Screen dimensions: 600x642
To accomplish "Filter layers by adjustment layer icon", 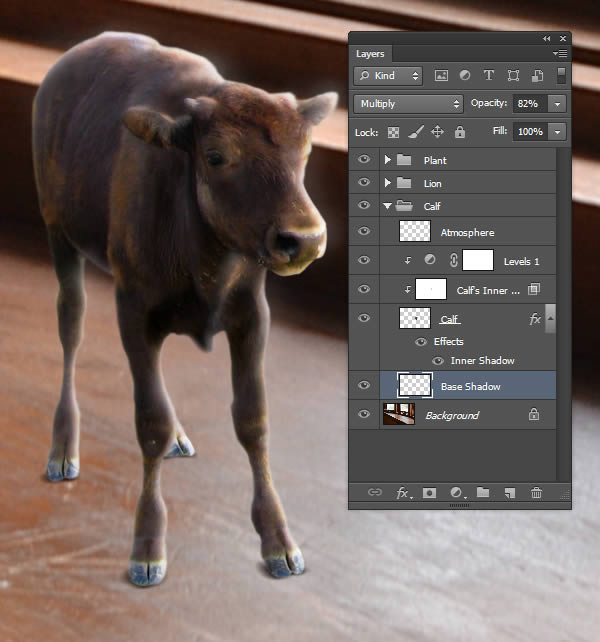I will click(x=465, y=76).
